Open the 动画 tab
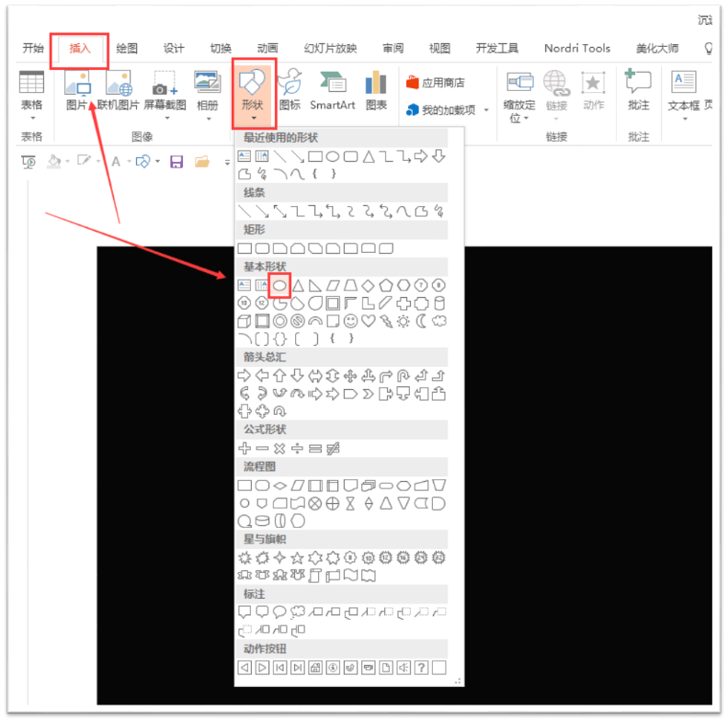This screenshot has height=722, width=728. [x=267, y=49]
